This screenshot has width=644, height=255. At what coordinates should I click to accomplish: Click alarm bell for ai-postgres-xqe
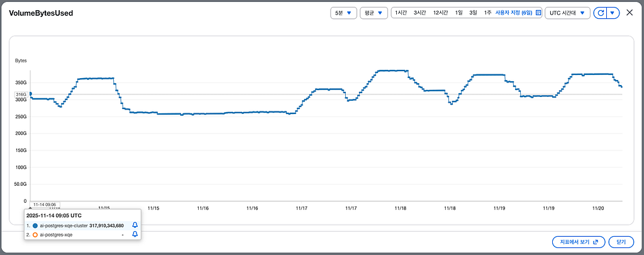click(x=135, y=234)
